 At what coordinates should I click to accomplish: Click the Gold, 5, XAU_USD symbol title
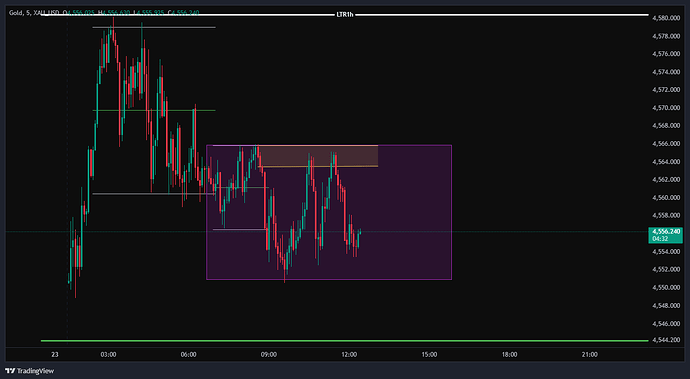pyautogui.click(x=34, y=13)
